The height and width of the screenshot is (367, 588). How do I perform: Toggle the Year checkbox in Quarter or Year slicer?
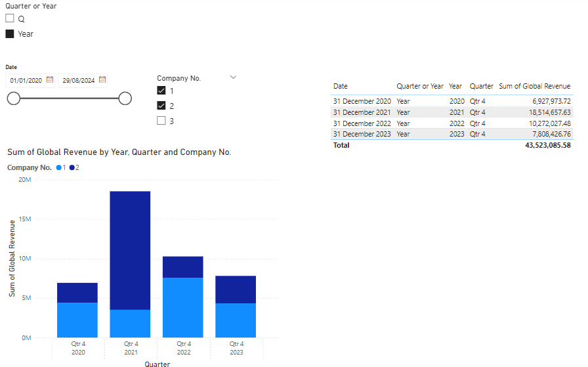tap(10, 33)
